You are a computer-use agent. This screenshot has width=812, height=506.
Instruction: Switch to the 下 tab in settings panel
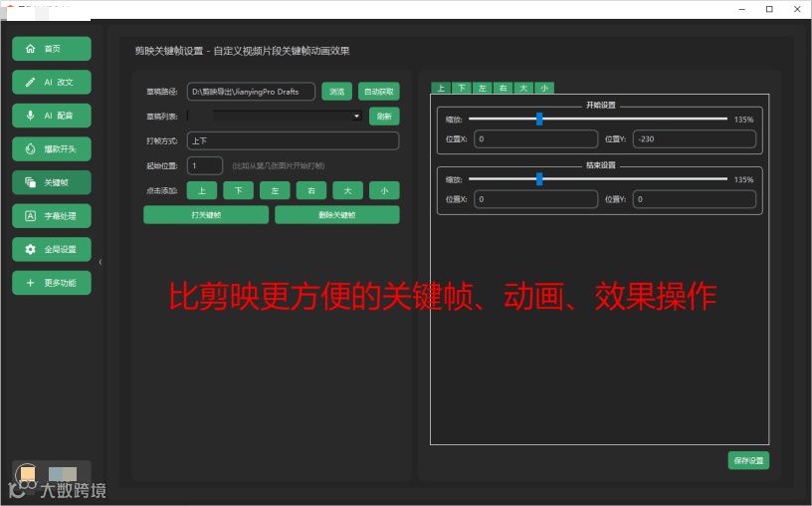click(x=462, y=88)
